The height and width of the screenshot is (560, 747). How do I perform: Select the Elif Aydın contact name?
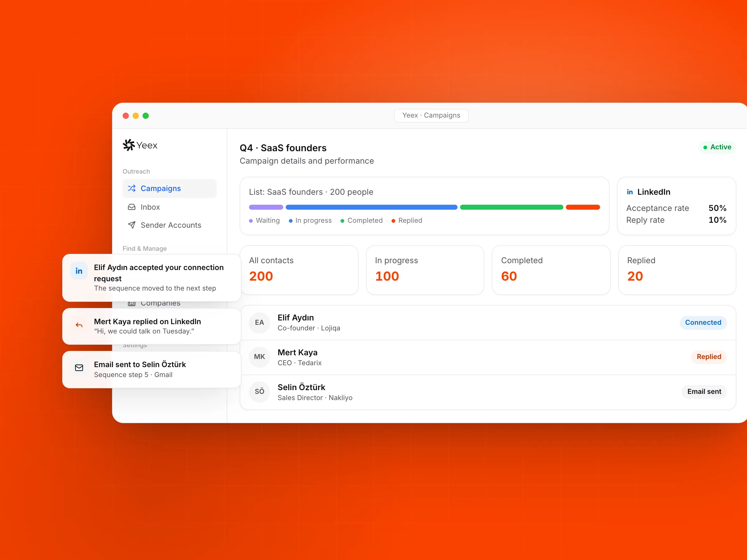click(296, 318)
